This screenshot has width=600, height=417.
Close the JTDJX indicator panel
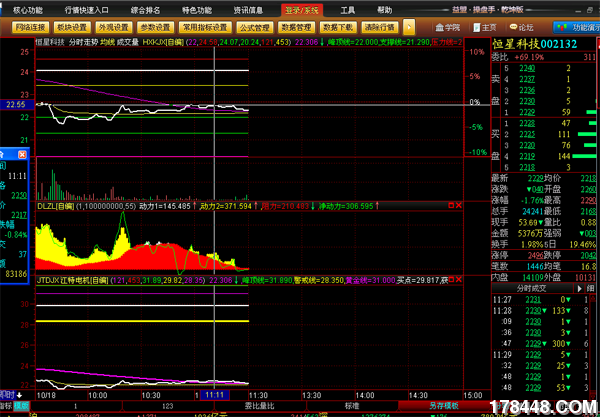point(458,280)
